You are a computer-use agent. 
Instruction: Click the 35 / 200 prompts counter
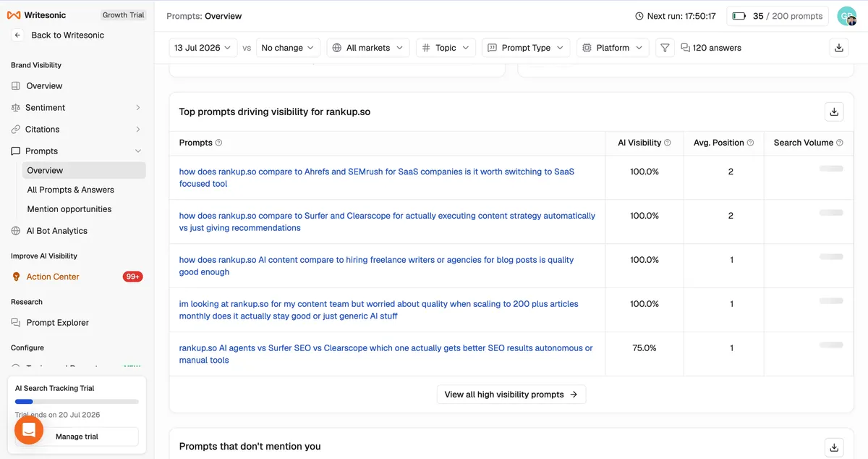[x=778, y=16]
